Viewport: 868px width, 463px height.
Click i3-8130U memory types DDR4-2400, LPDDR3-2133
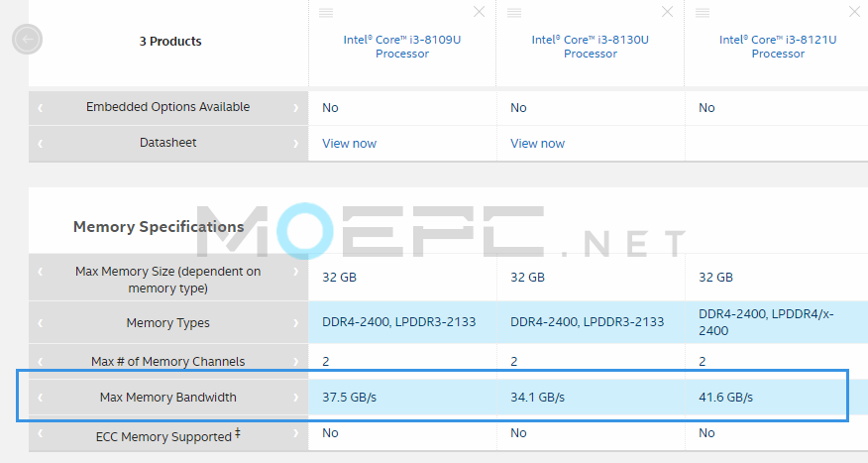coord(588,322)
